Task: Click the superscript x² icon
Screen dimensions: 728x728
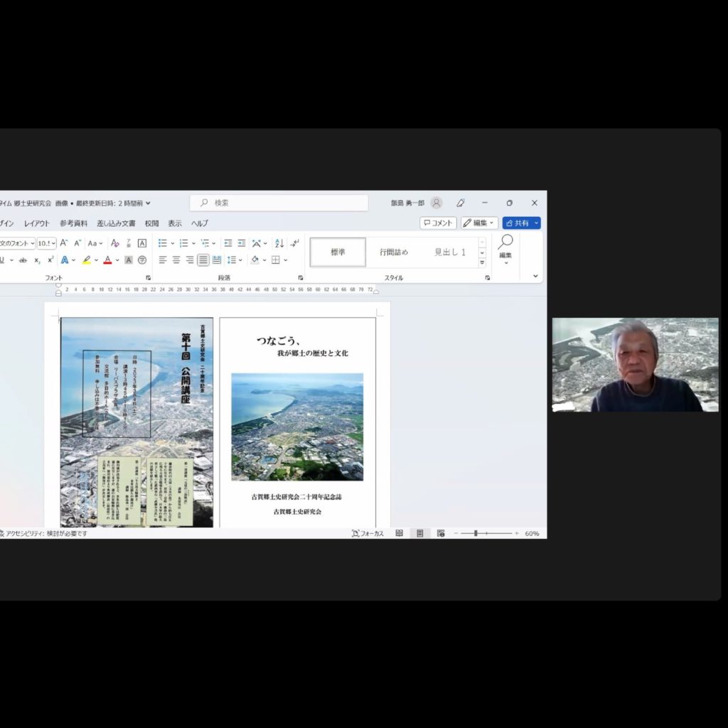Action: pos(50,260)
